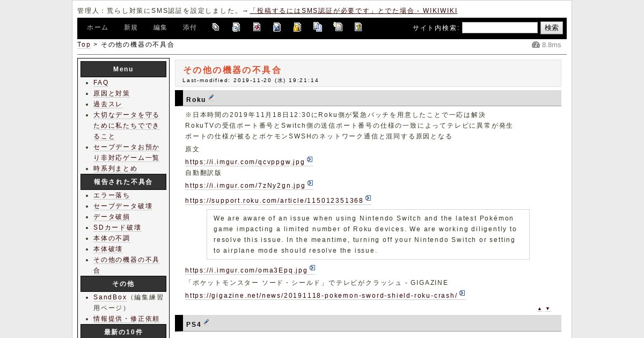Edit the Roku section via pencil icon
644x338 pixels.
pos(211,98)
